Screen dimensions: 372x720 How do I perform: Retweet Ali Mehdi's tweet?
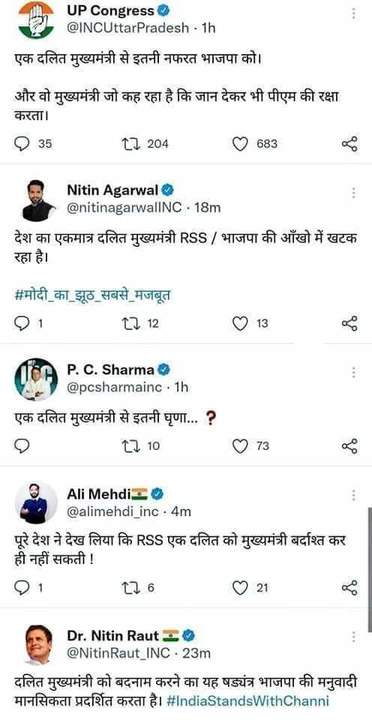pos(130,588)
